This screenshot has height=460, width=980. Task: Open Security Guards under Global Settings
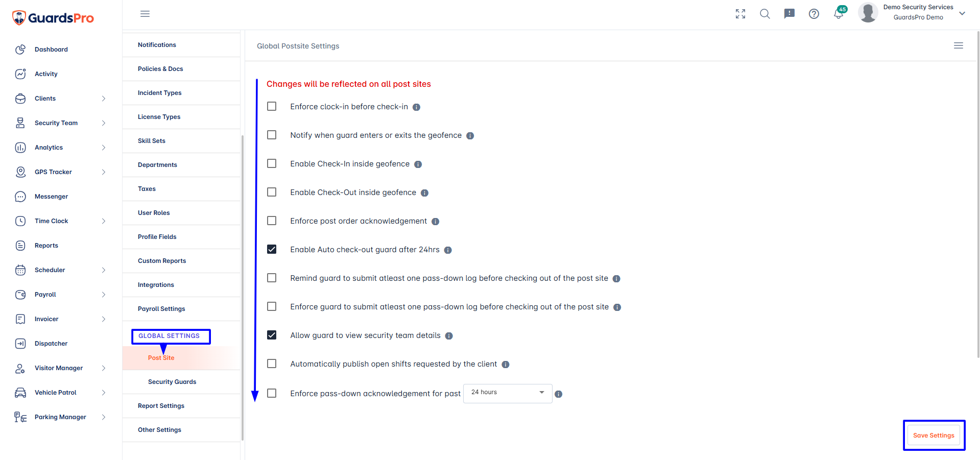coord(172,382)
